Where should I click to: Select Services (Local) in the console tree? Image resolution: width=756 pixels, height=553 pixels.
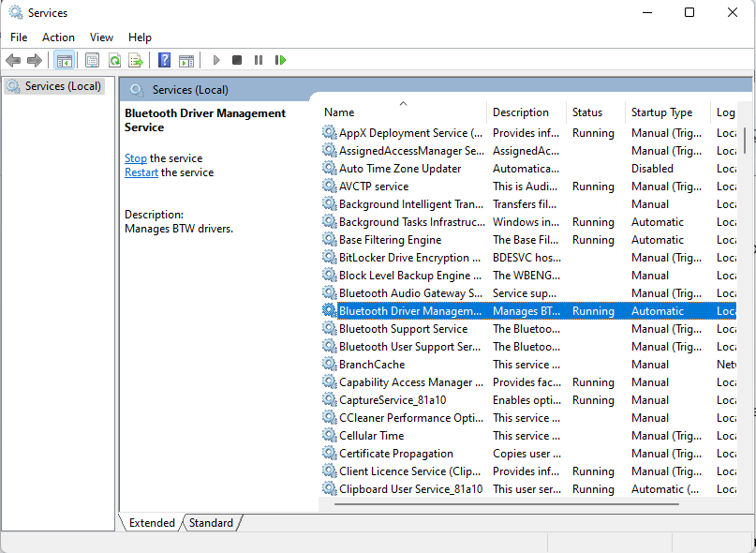click(x=63, y=86)
